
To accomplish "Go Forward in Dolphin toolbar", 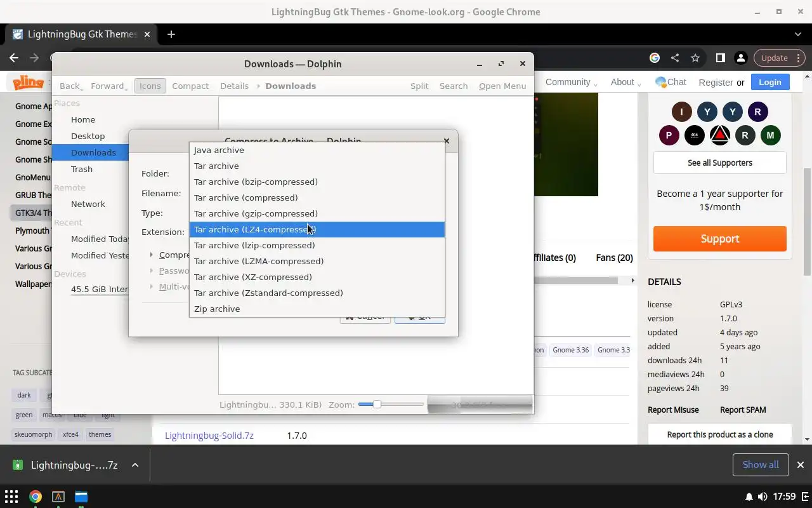I will click(x=109, y=86).
